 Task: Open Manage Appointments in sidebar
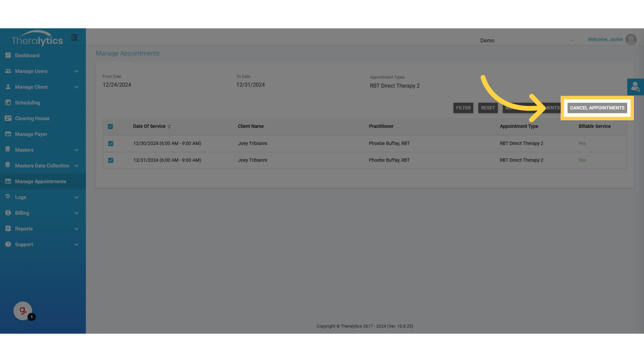coord(41,181)
